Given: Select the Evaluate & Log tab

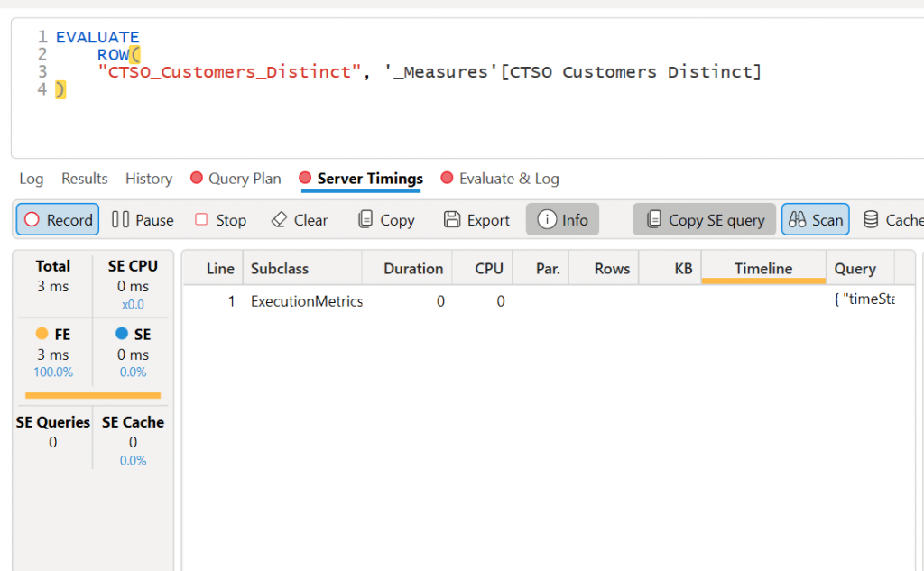Looking at the screenshot, I should click(x=500, y=179).
